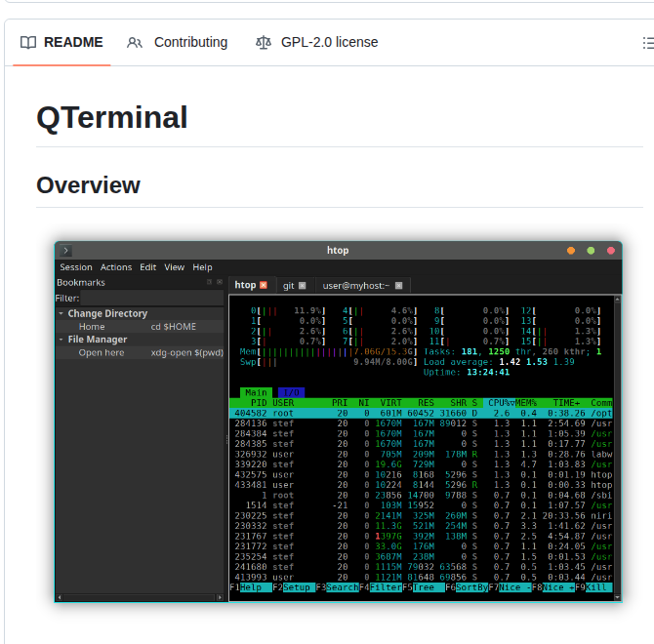Screen dimensions: 654x644
Task: Open the Actions menu in QTerminal screenshot
Action: point(116,267)
